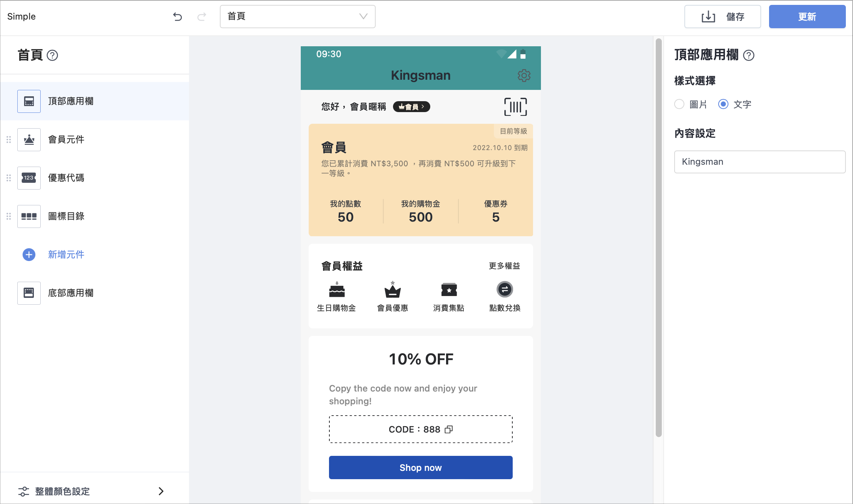Click the 2022.10.10 到期 expiry text
The height and width of the screenshot is (504, 853).
[500, 148]
